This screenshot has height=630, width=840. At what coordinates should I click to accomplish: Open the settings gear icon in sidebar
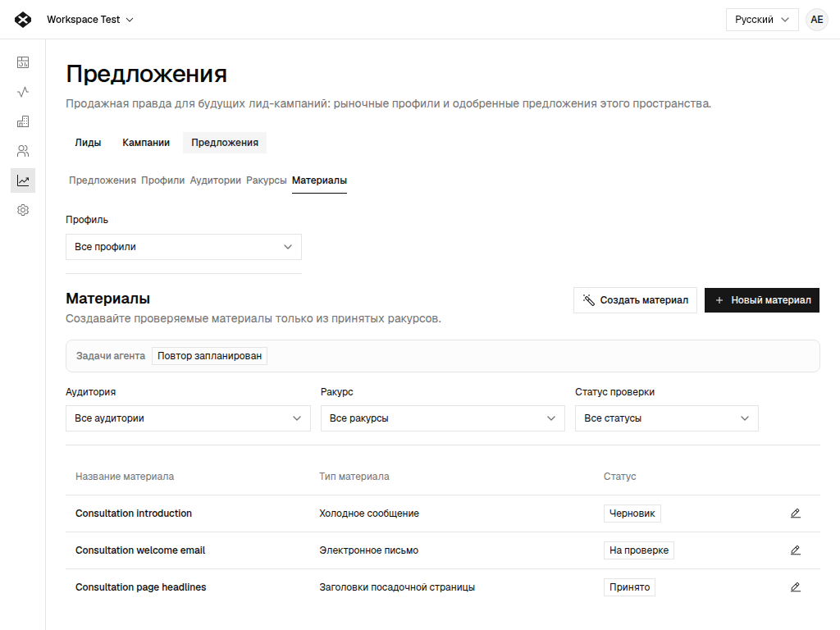click(x=23, y=210)
